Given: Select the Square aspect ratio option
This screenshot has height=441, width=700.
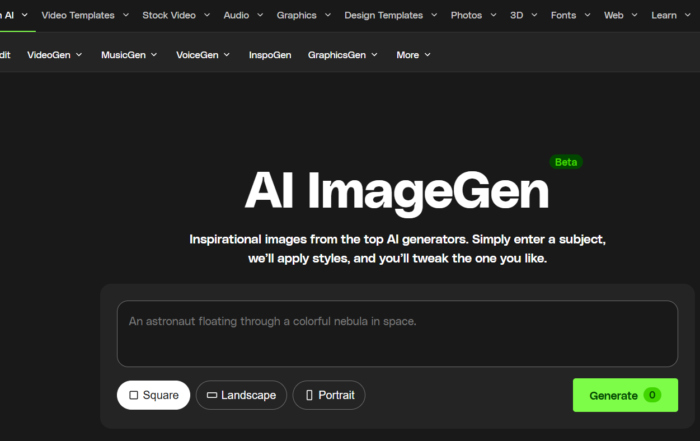Looking at the screenshot, I should 153,395.
